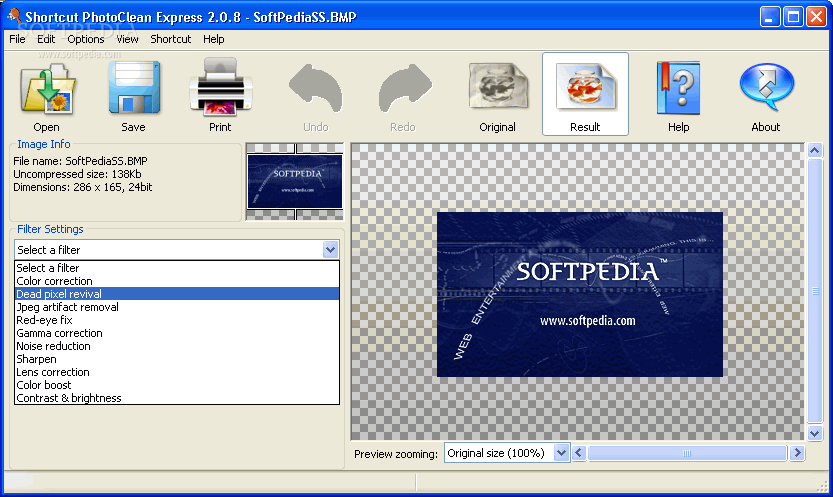Click the Softpedia preview image
This screenshot has height=497, width=833.
580,294
